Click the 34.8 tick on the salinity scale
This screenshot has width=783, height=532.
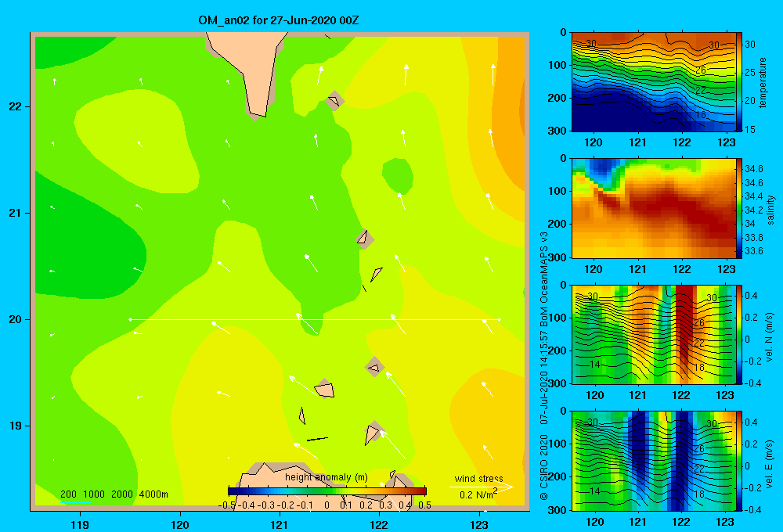pyautogui.click(x=753, y=169)
